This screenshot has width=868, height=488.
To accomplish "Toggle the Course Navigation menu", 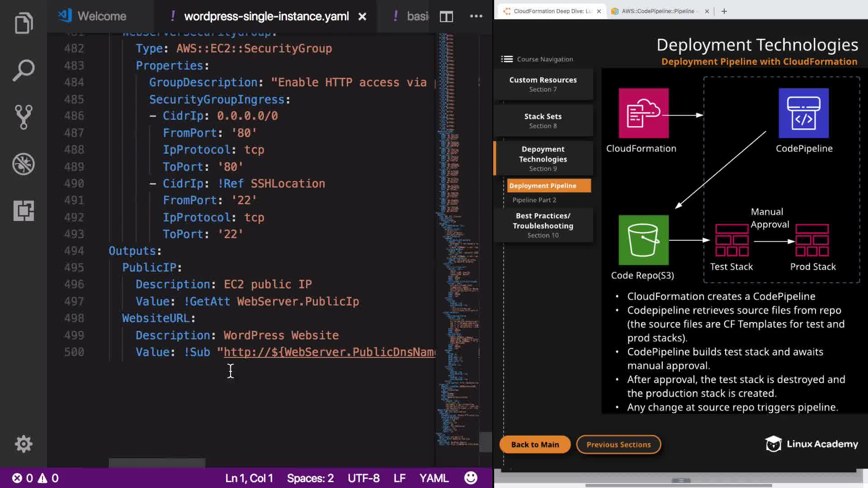I will point(507,59).
